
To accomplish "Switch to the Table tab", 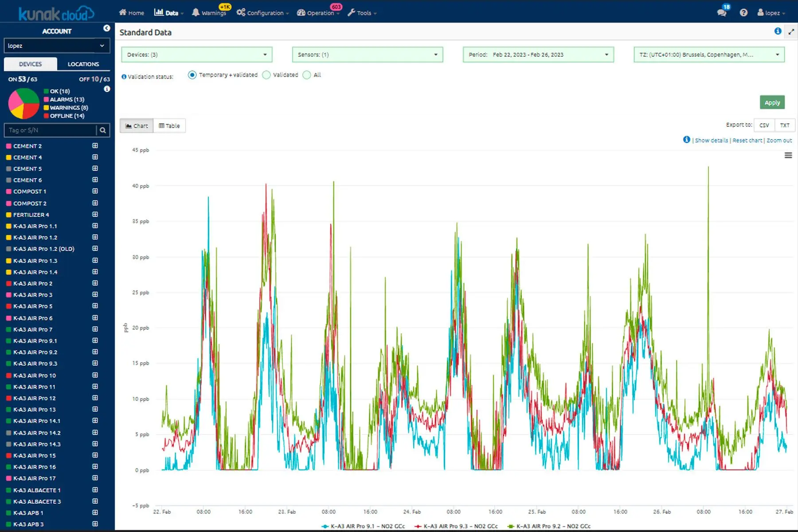I will point(169,126).
